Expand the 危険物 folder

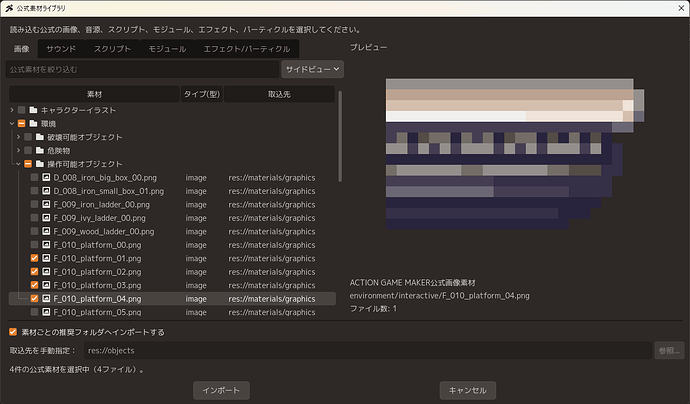(18, 151)
